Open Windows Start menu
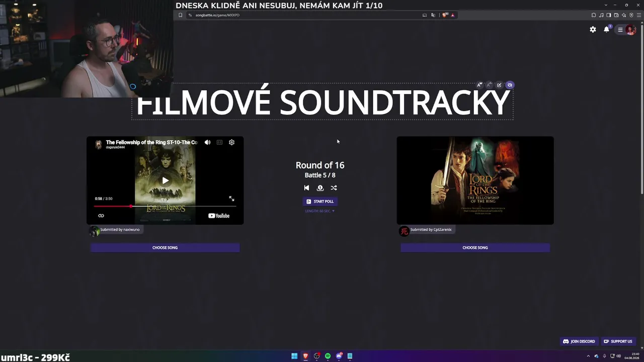 pos(294,356)
